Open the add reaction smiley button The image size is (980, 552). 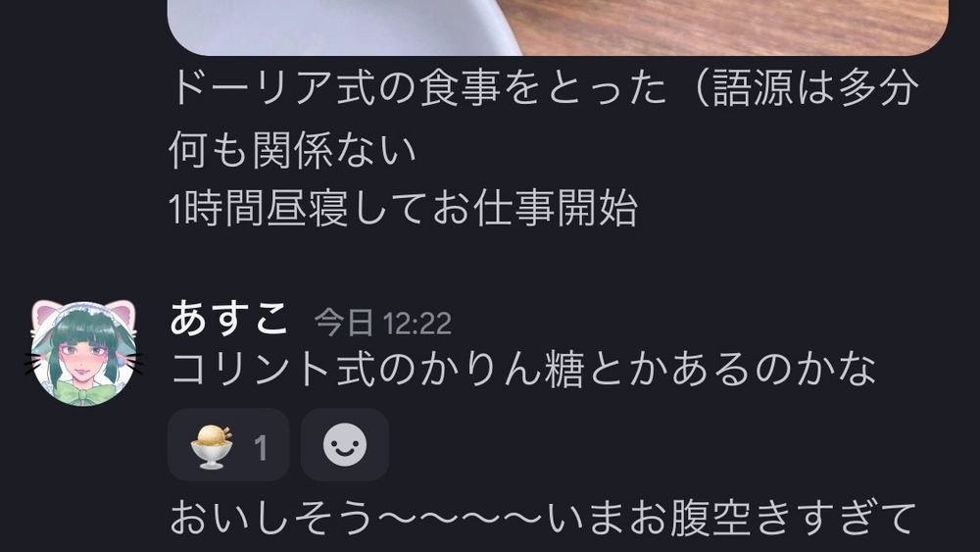pos(345,445)
